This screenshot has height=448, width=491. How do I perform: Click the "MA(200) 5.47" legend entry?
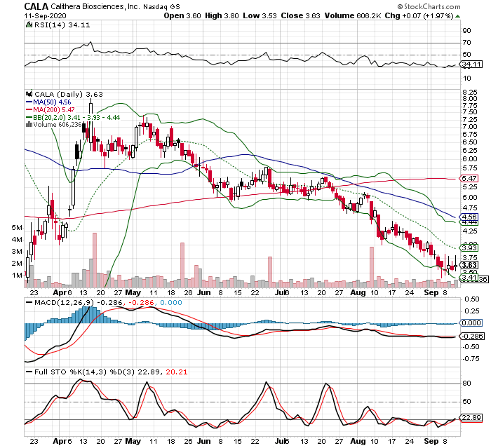pyautogui.click(x=54, y=109)
